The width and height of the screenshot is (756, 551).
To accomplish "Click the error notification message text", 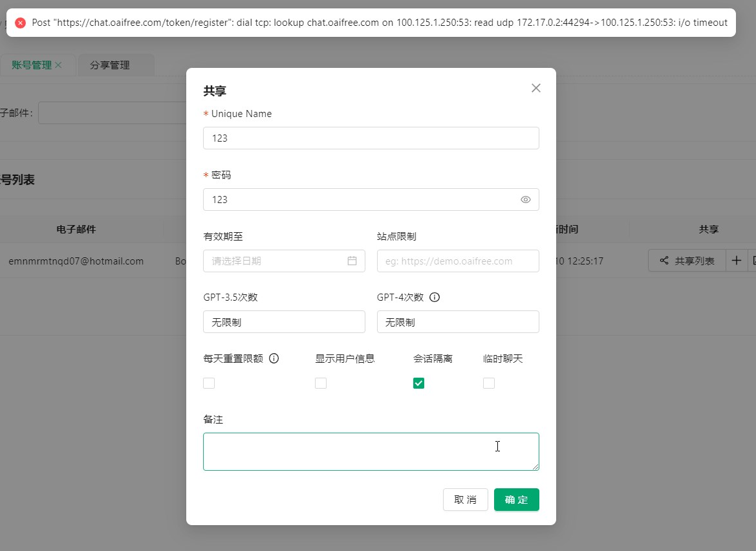I will 380,23.
